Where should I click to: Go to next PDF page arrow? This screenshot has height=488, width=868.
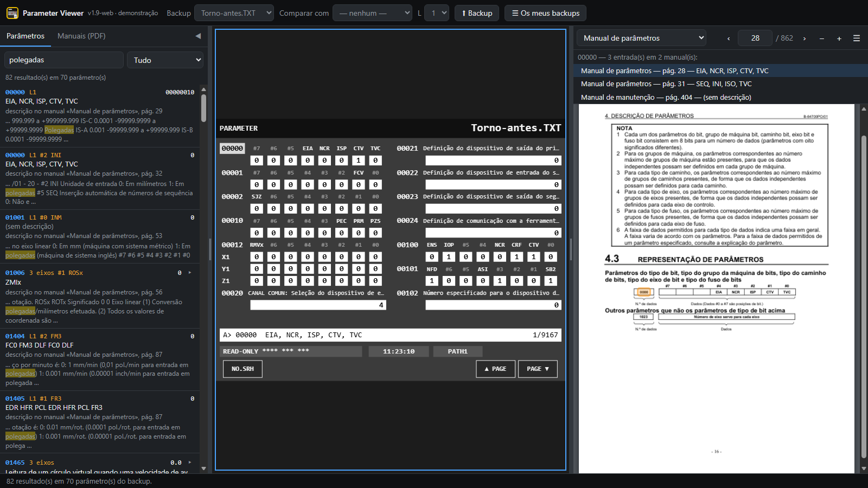[x=805, y=38]
